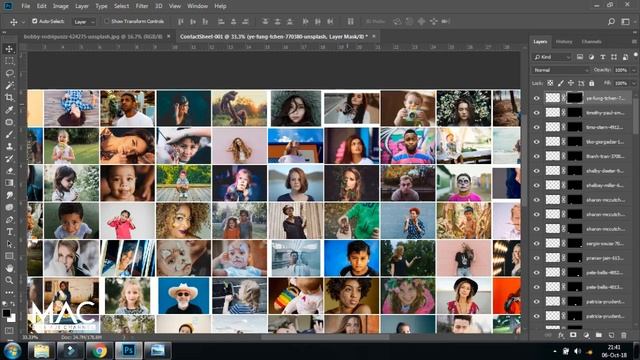The width and height of the screenshot is (640, 360).
Task: Click the ye-fung-tchen layer mask thumbnail
Action: (575, 98)
